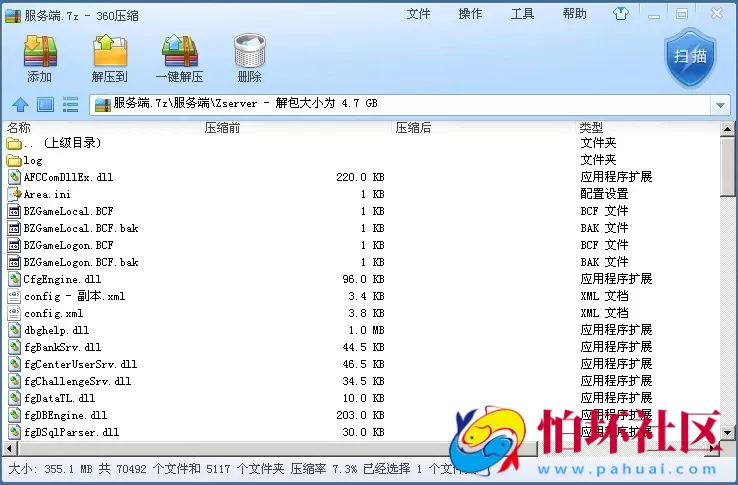Image resolution: width=738 pixels, height=485 pixels.
Task: Click the 配置设置 type cell
Action: point(604,194)
